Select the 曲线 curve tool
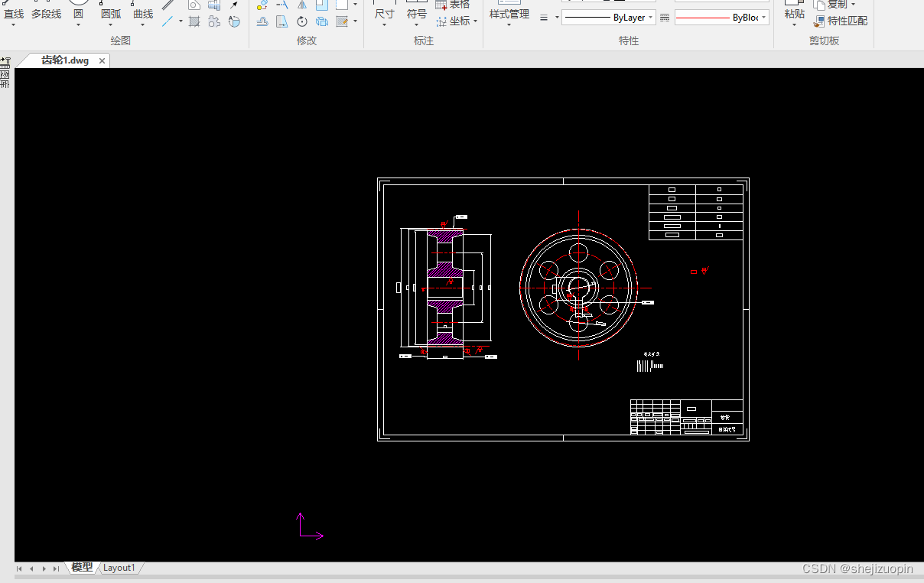The height and width of the screenshot is (583, 924). click(x=143, y=14)
